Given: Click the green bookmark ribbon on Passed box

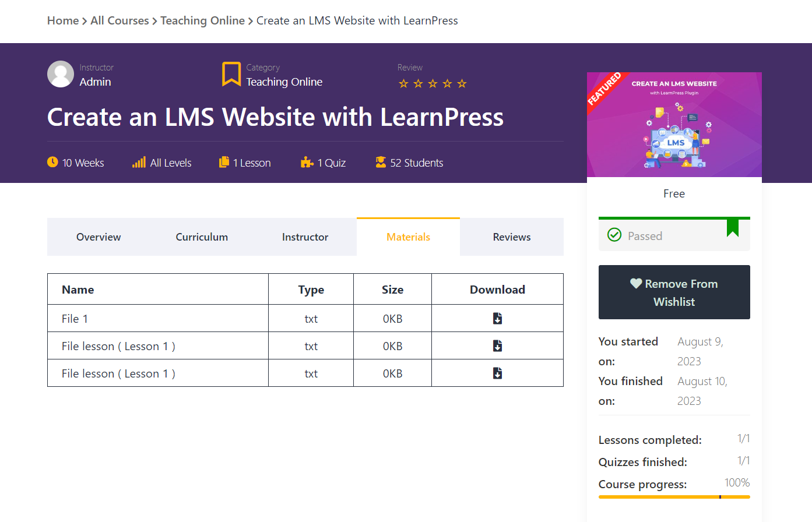Looking at the screenshot, I should tap(733, 227).
